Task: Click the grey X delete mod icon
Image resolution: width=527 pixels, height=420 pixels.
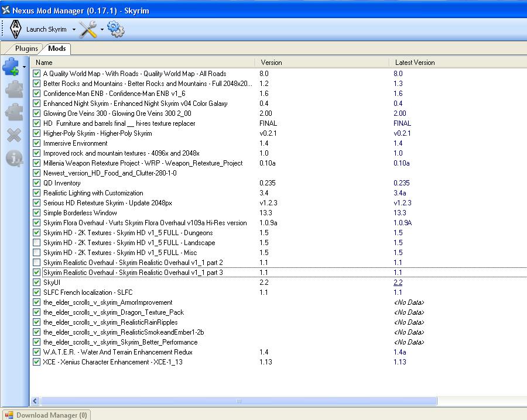Action: pos(14,135)
